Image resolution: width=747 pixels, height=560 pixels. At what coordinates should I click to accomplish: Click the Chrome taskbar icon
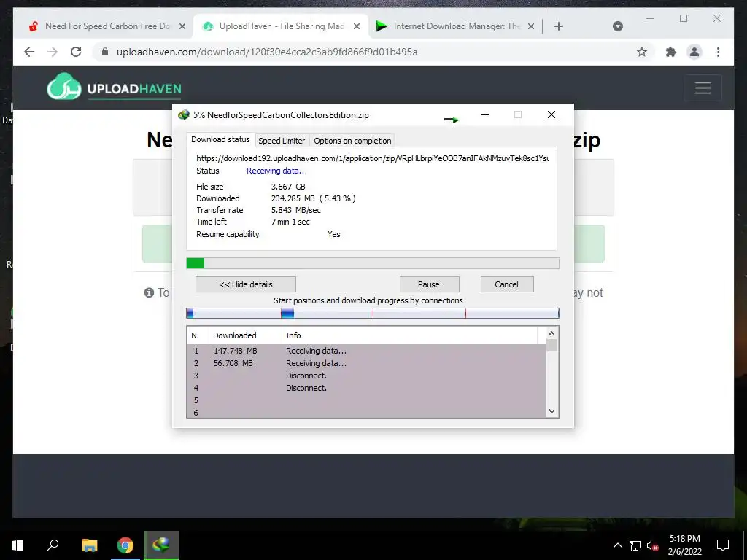[x=125, y=545]
